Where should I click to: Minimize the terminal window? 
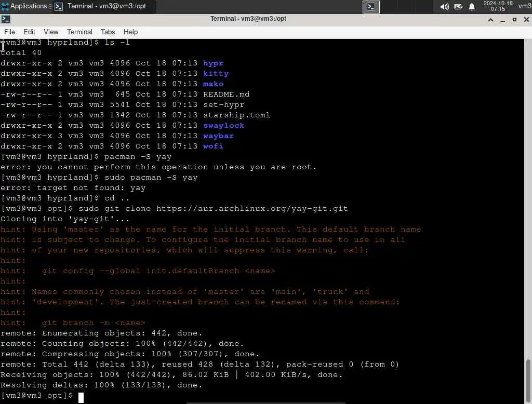click(503, 20)
